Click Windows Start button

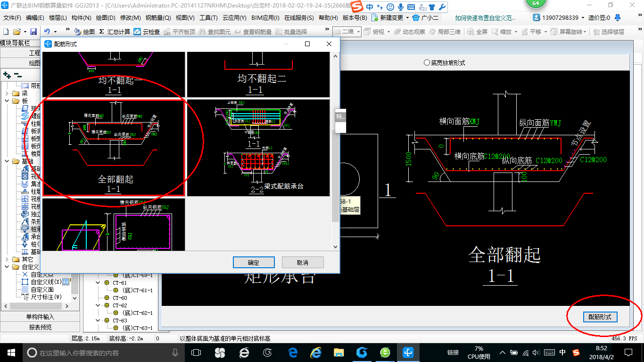coord(11,353)
